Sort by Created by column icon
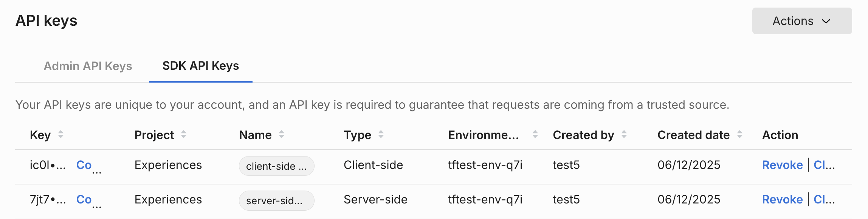 click(624, 135)
